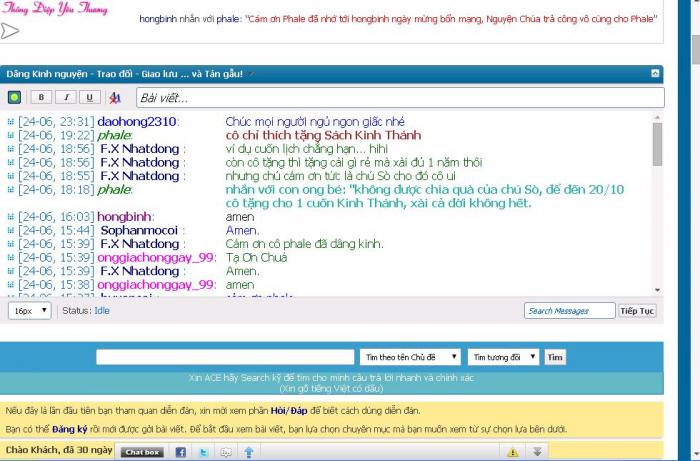Toggle bold text formatting

click(x=42, y=98)
